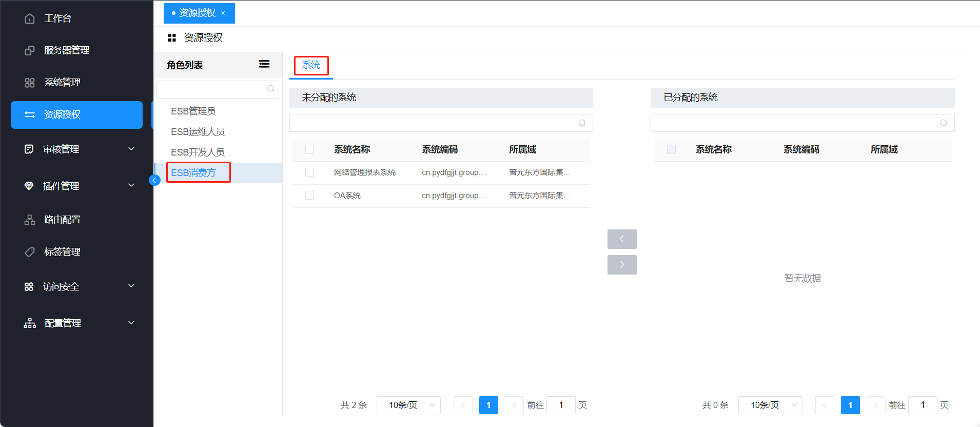Screen dimensions: 980x427
Task: Click the 前往 page number field for unassigned
Action: pos(561,405)
